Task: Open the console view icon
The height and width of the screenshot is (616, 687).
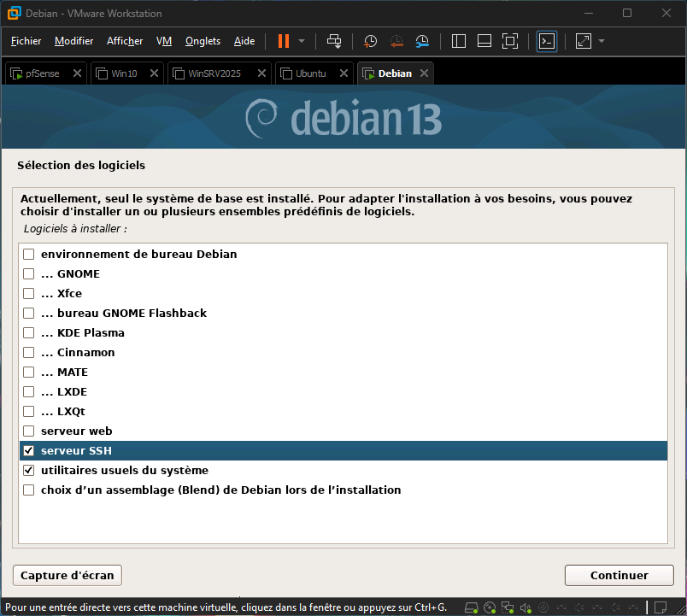Action: (547, 41)
